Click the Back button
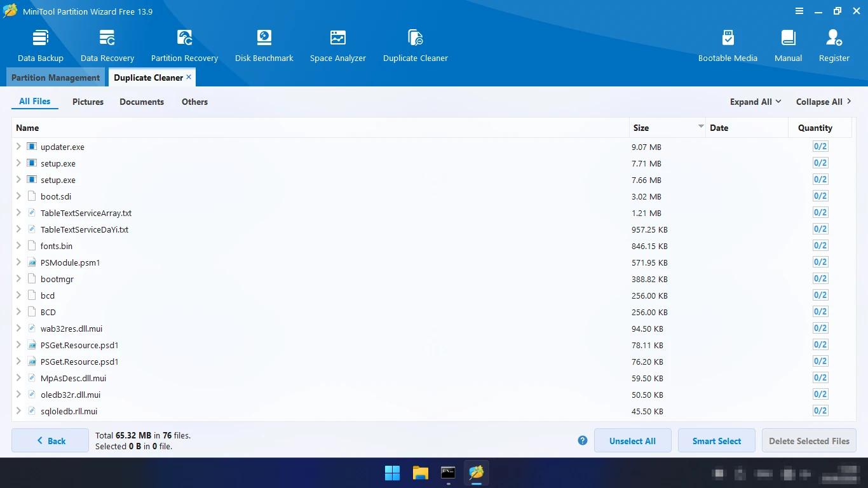Screen dimensions: 868x488 tap(50, 440)
